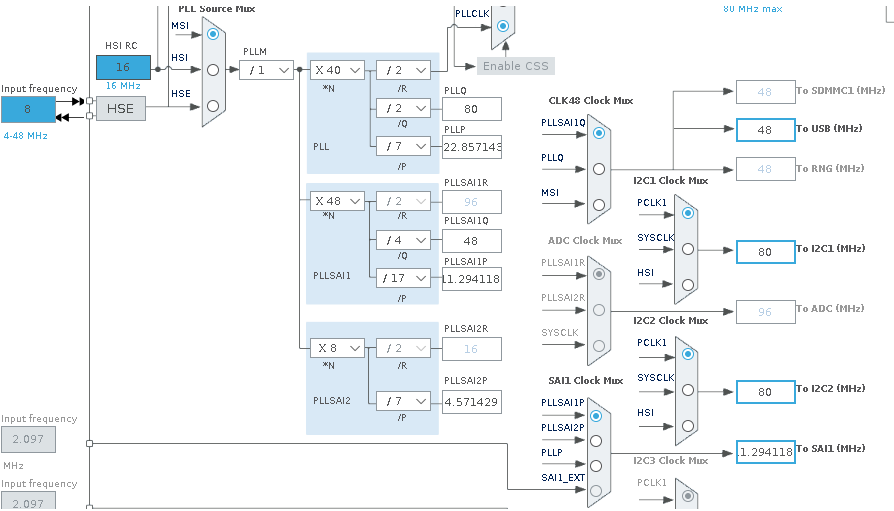Viewport: 894px width, 511px height.
Task: Choose PLLQ in CLK48 Clock Mux
Action: pyautogui.click(x=598, y=168)
